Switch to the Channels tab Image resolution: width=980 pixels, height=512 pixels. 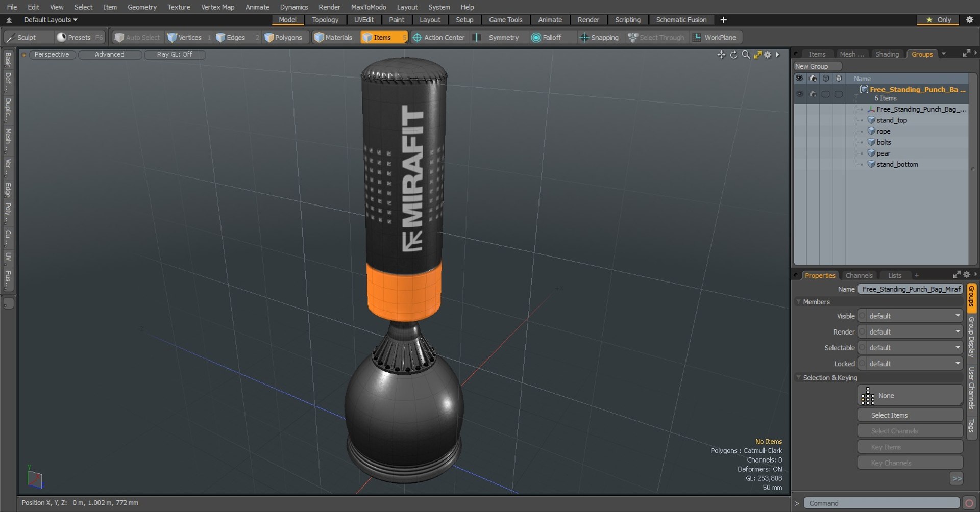click(x=859, y=275)
